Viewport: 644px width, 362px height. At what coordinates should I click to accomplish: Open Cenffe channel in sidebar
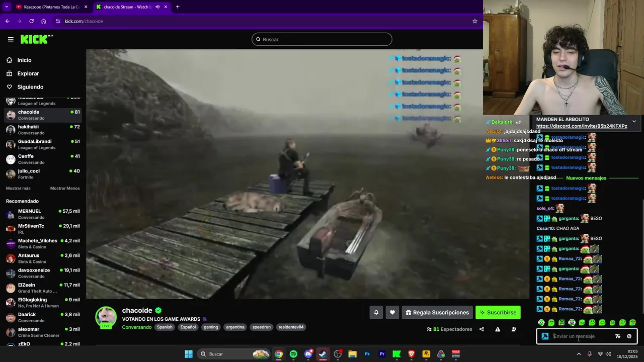[43, 159]
